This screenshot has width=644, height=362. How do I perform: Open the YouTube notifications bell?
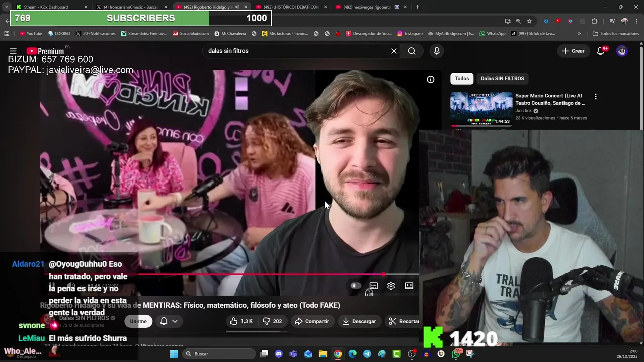(600, 51)
